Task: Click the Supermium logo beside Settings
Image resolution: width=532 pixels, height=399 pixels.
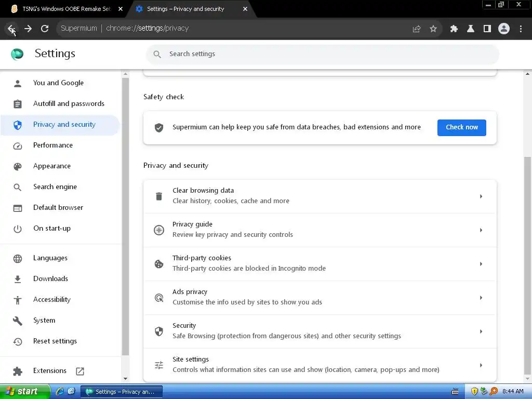Action: tap(17, 54)
